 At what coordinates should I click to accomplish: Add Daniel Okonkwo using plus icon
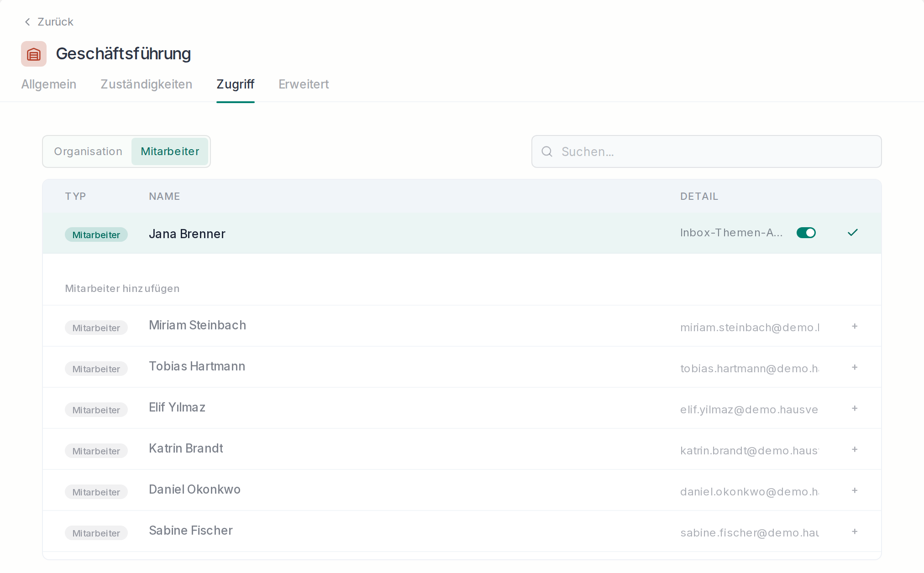855,490
